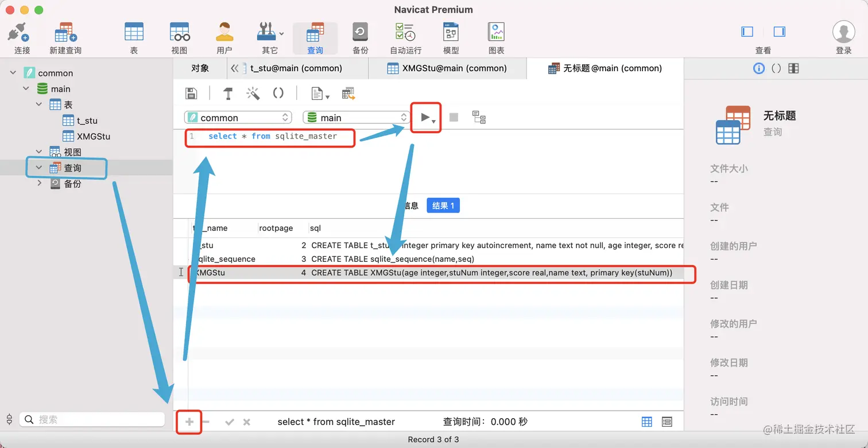Toggle the left navigation pane view button
This screenshot has width=868, height=448.
pos(747,32)
